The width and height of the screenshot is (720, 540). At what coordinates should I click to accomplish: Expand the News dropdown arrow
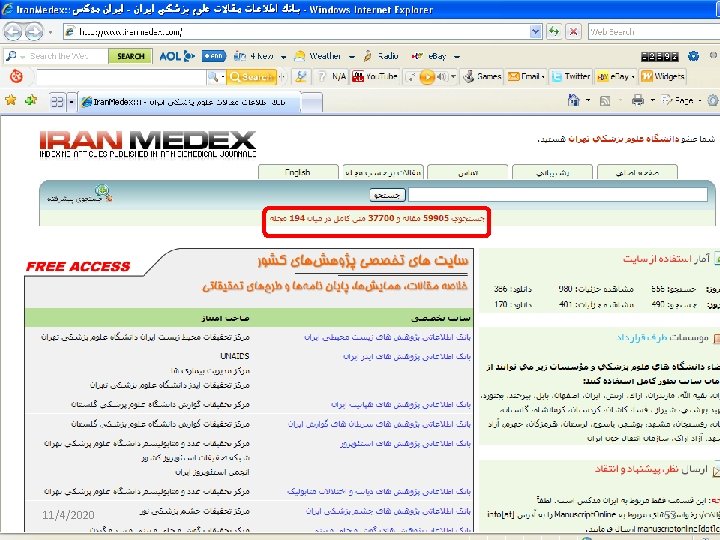pyautogui.click(x=284, y=56)
